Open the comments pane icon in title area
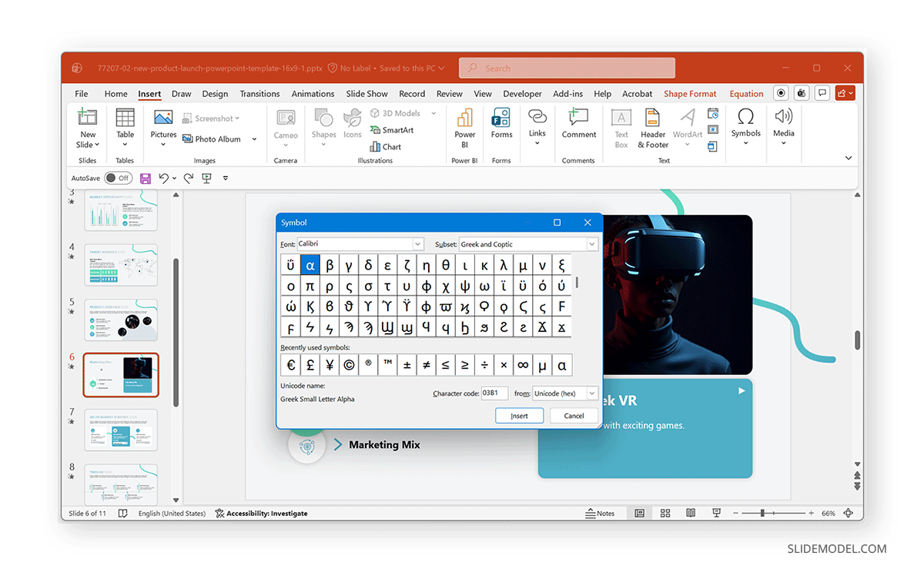 pyautogui.click(x=823, y=93)
